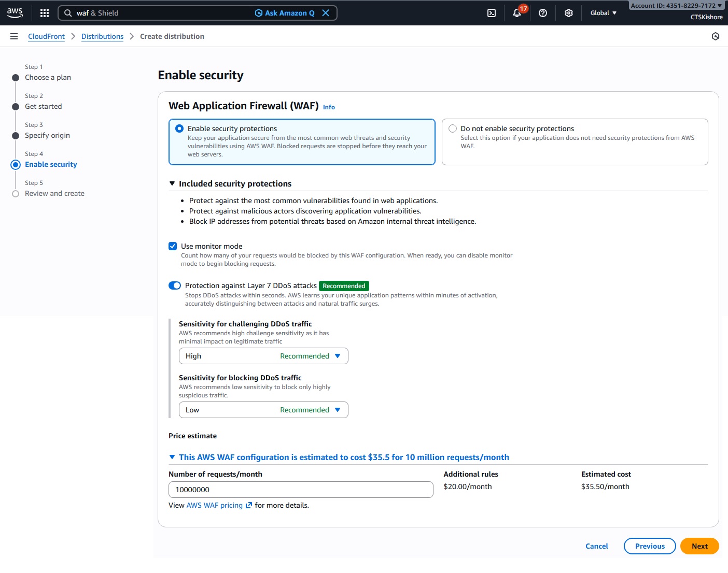Click the Distributions breadcrumb link
728x573 pixels.
[102, 36]
